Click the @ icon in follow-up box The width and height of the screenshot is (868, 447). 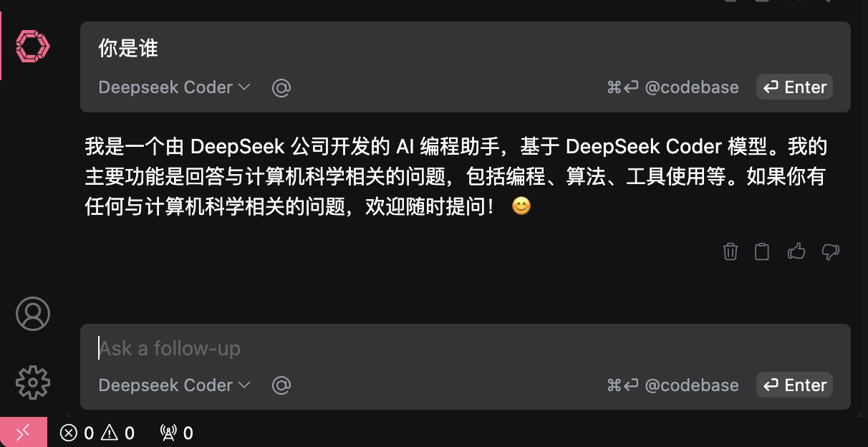pyautogui.click(x=281, y=385)
